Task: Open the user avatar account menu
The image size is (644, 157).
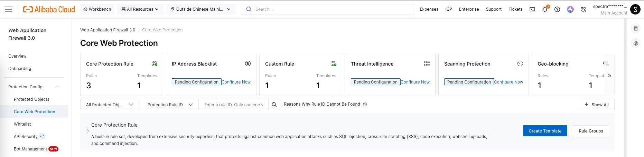Action: (x=635, y=9)
